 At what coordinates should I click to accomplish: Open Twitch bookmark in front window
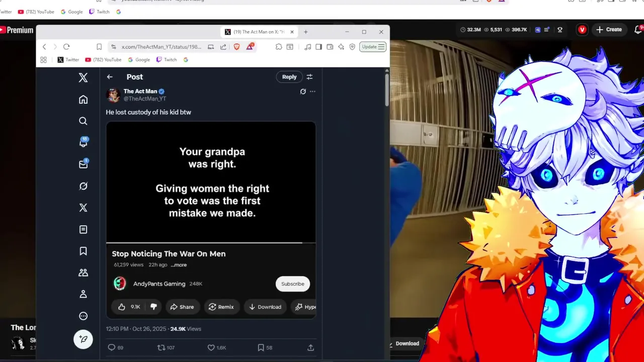click(x=167, y=60)
